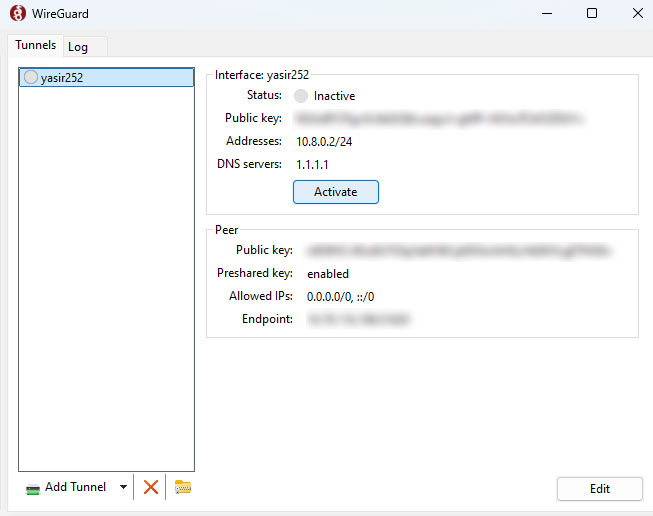Maximize the WireGuard window
Image resolution: width=653 pixels, height=516 pixels.
(x=592, y=13)
